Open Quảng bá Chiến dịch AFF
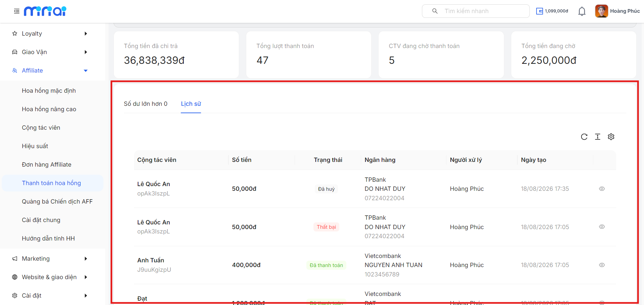The height and width of the screenshot is (305, 644). (57, 202)
